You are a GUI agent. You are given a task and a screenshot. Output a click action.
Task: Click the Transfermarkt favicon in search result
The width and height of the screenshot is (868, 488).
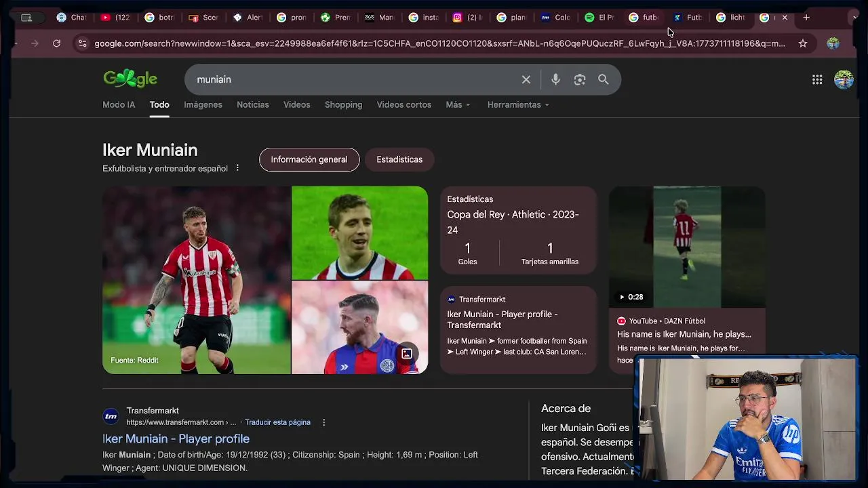pyautogui.click(x=111, y=416)
